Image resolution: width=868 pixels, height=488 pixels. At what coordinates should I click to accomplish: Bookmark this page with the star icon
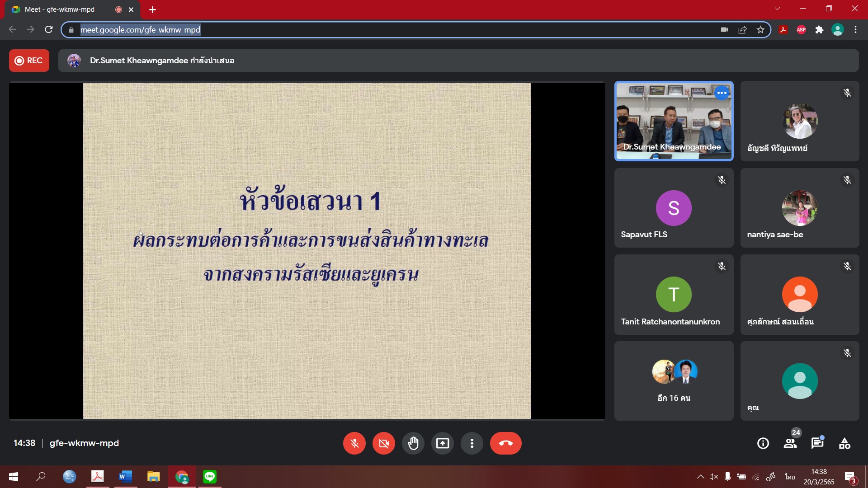pyautogui.click(x=760, y=30)
